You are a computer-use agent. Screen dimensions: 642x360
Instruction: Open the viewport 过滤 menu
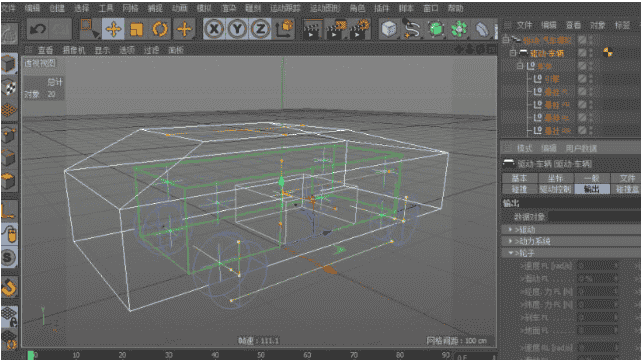point(151,50)
